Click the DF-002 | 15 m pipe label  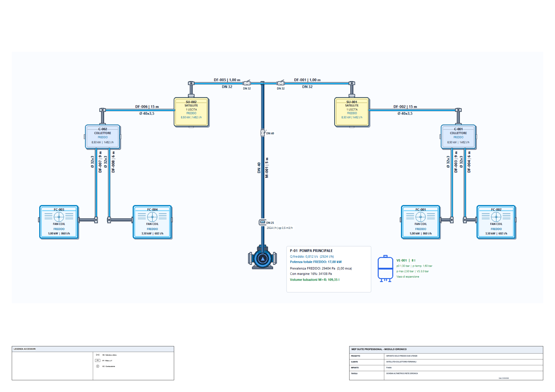tap(405, 107)
